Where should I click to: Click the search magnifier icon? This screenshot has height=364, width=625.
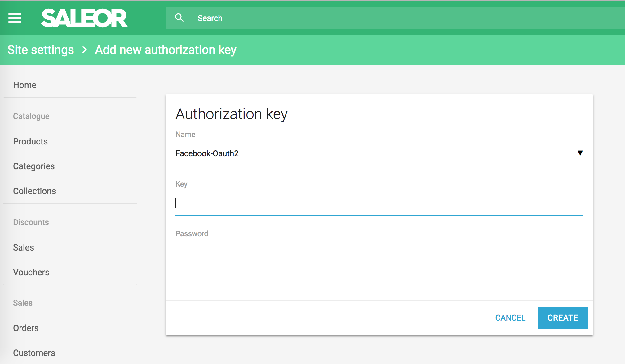point(179,18)
